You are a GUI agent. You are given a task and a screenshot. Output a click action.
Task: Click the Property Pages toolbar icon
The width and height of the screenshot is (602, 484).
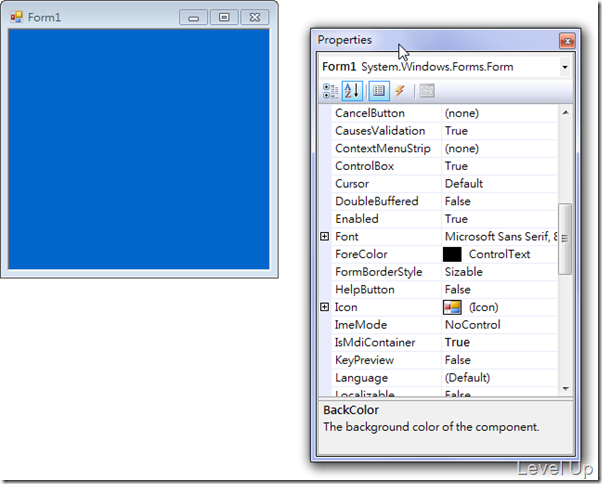pyautogui.click(x=427, y=91)
